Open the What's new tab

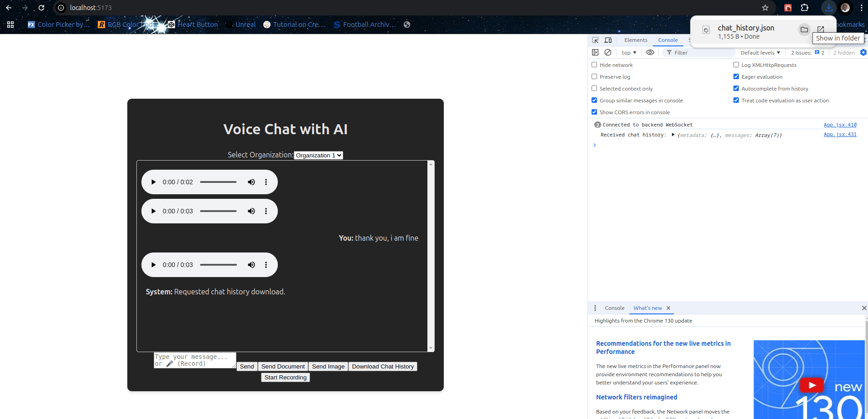pyautogui.click(x=647, y=308)
